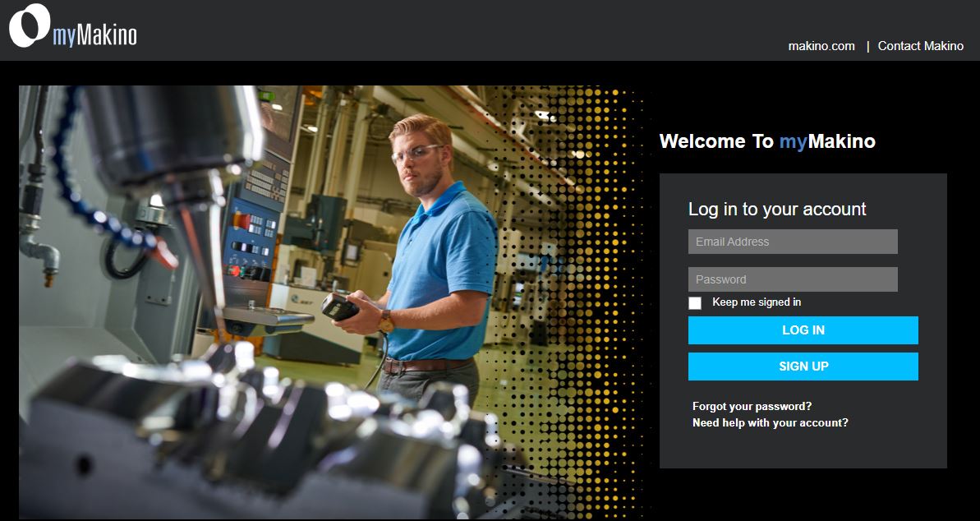
Task: Click the logo in the black header bar
Action: (x=74, y=29)
